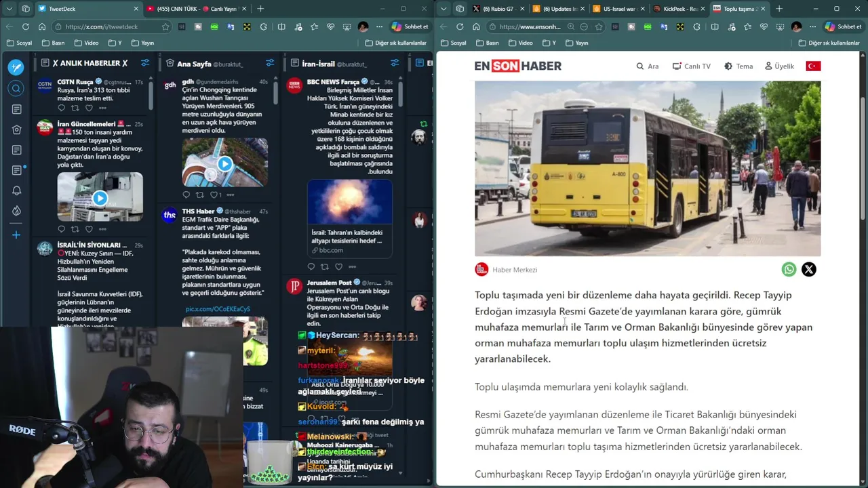Image resolution: width=868 pixels, height=488 pixels.
Task: Open more options on CGTN Rusça tweet
Action: (x=102, y=108)
